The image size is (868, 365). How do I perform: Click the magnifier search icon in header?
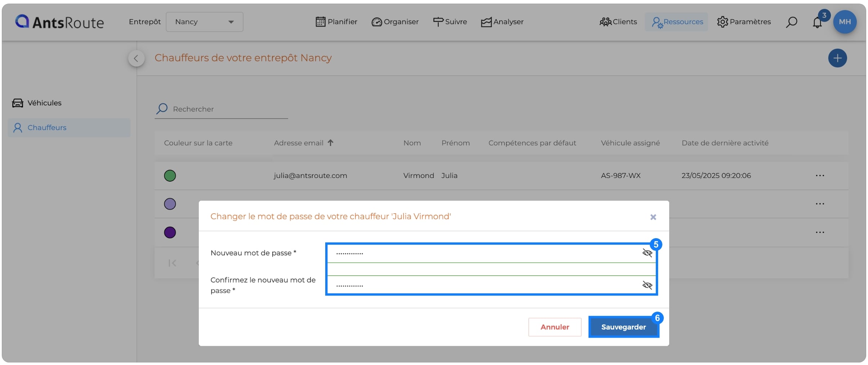791,22
